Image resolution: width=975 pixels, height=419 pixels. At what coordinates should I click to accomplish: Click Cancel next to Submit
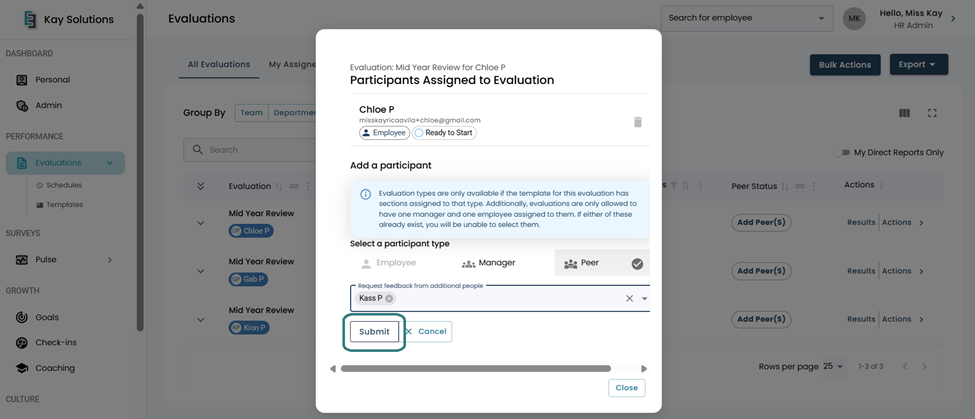pyautogui.click(x=426, y=331)
